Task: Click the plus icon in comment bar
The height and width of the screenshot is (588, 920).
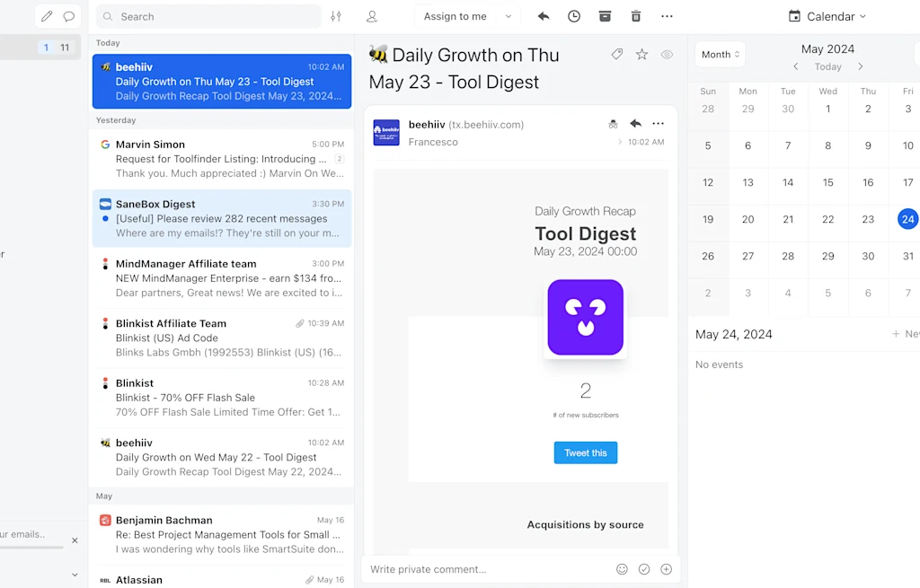Action: tap(666, 569)
